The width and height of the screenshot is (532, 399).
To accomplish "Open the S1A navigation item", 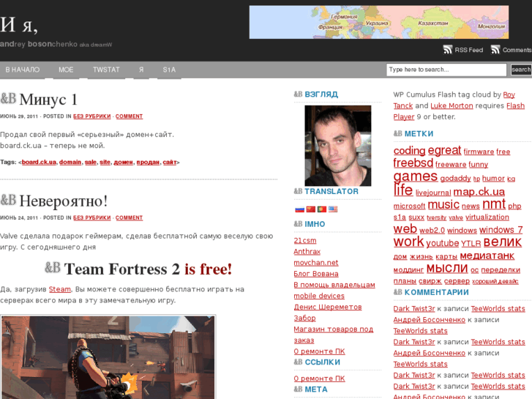I will click(169, 70).
